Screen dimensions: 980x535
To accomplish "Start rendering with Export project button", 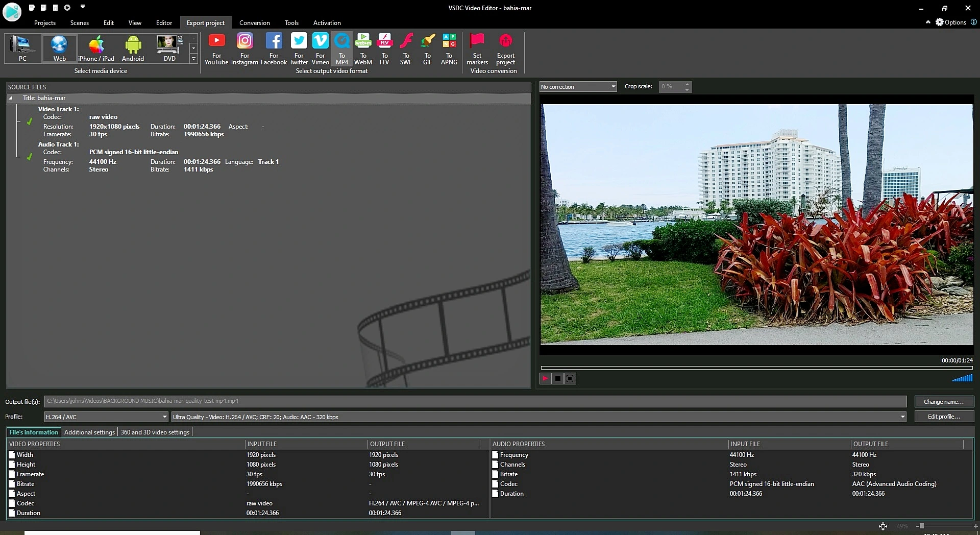I will (x=505, y=49).
